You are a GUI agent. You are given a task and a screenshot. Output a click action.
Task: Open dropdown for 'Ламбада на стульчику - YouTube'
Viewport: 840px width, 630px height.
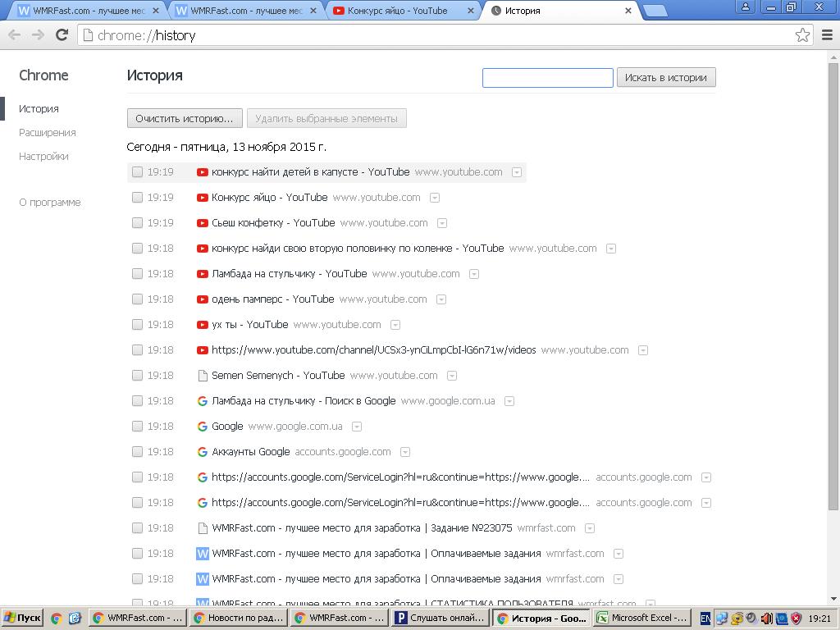point(473,274)
